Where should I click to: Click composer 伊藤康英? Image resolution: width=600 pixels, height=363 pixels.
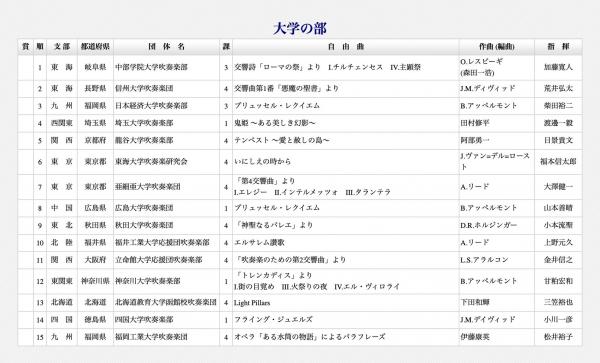pyautogui.click(x=475, y=337)
